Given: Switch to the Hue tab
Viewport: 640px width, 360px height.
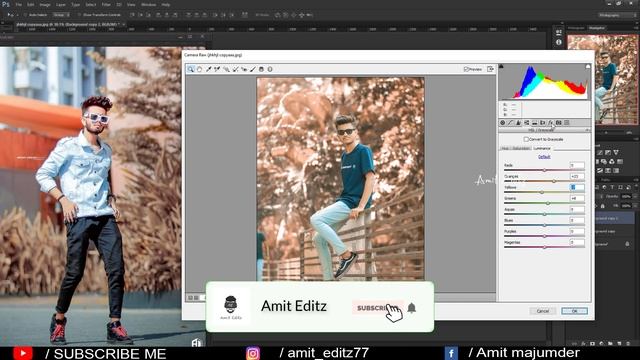Looking at the screenshot, I should click(x=505, y=148).
